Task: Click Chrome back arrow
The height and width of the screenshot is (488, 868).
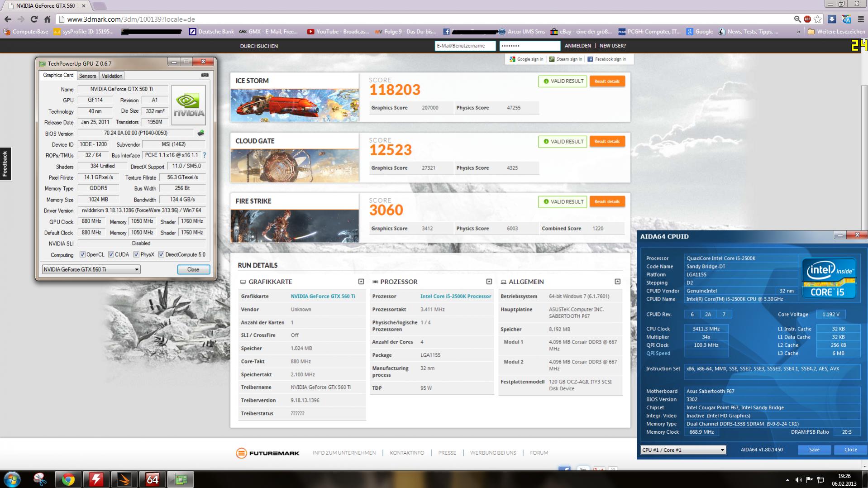Action: pos(8,19)
